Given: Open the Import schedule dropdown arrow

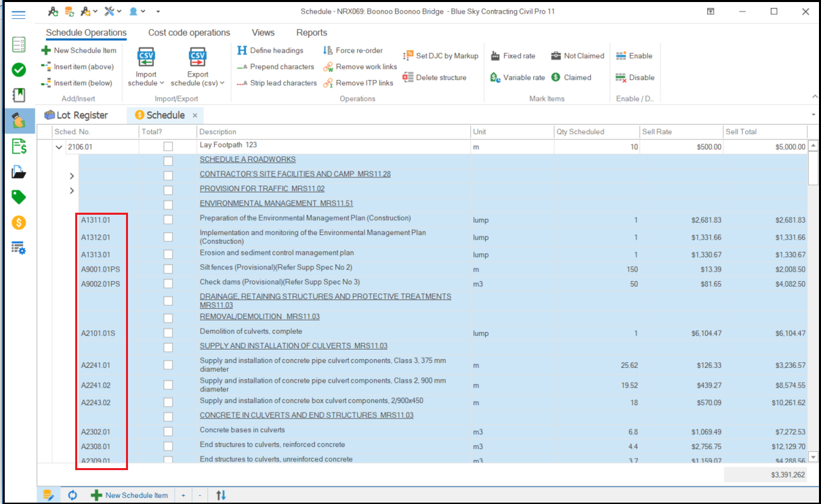Looking at the screenshot, I should click(162, 83).
